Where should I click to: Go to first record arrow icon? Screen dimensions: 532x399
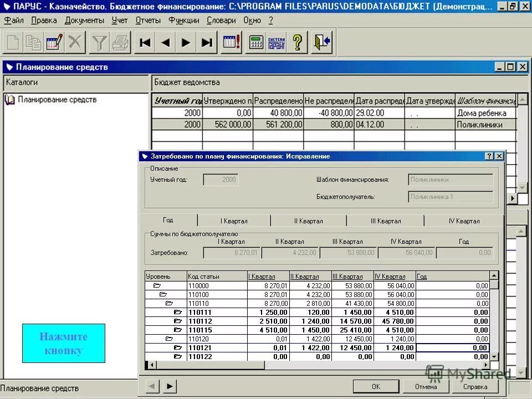pos(145,43)
